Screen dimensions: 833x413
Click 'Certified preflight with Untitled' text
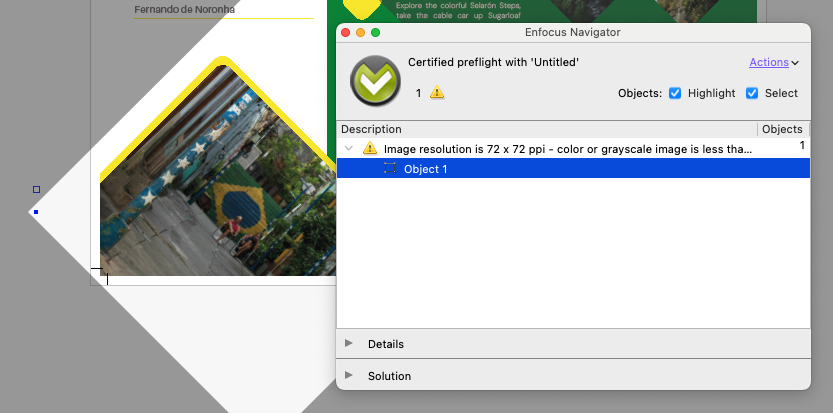(x=493, y=62)
